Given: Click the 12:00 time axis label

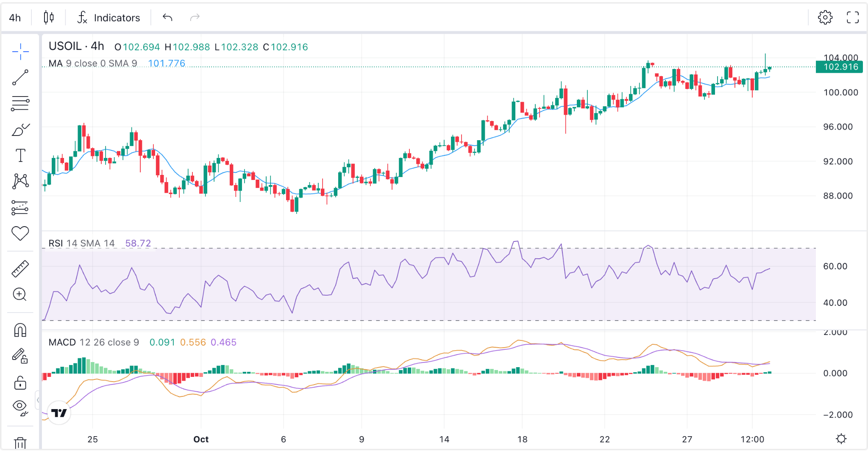Looking at the screenshot, I should click(x=752, y=439).
